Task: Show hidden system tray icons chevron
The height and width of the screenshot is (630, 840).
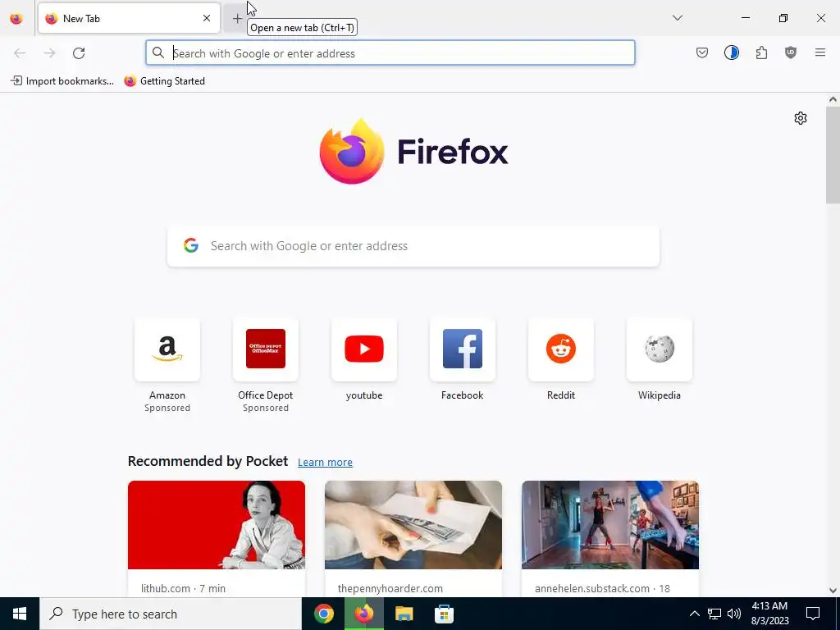Action: pyautogui.click(x=694, y=614)
